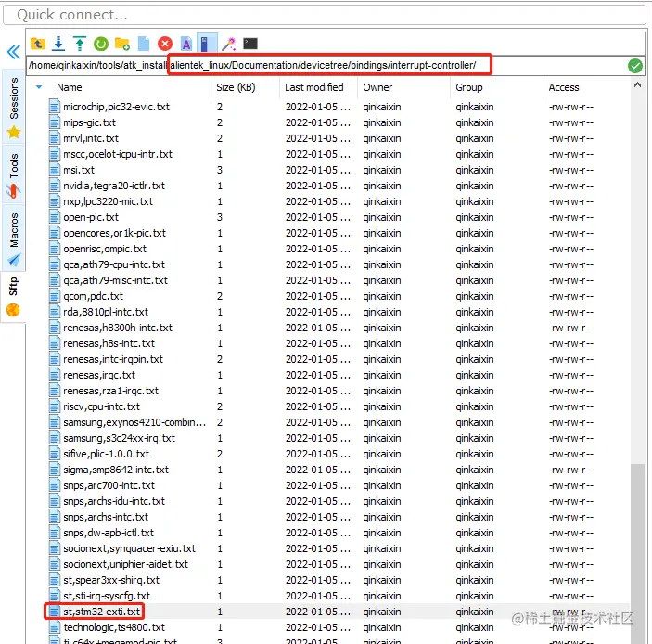The width and height of the screenshot is (652, 644).
Task: Select file sifive,plic-1.0.0.txt
Action: coord(106,455)
